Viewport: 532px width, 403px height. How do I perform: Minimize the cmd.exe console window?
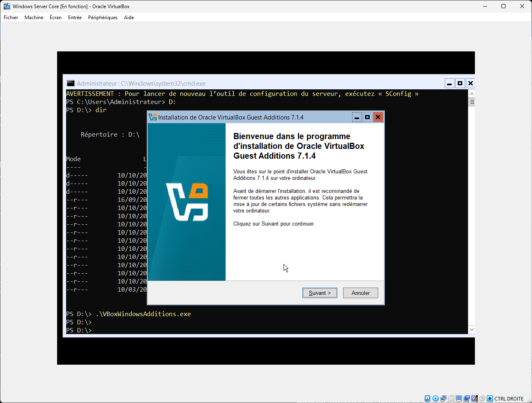coord(450,83)
